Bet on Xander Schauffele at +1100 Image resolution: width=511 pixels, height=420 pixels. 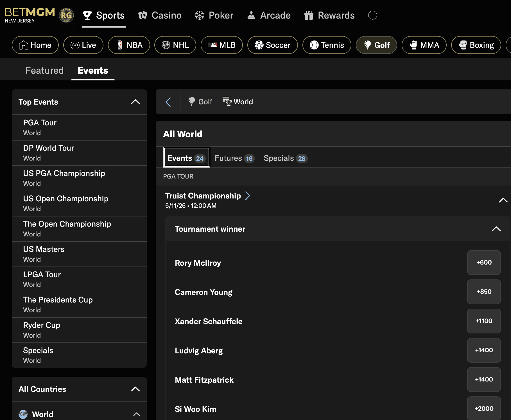[484, 321]
